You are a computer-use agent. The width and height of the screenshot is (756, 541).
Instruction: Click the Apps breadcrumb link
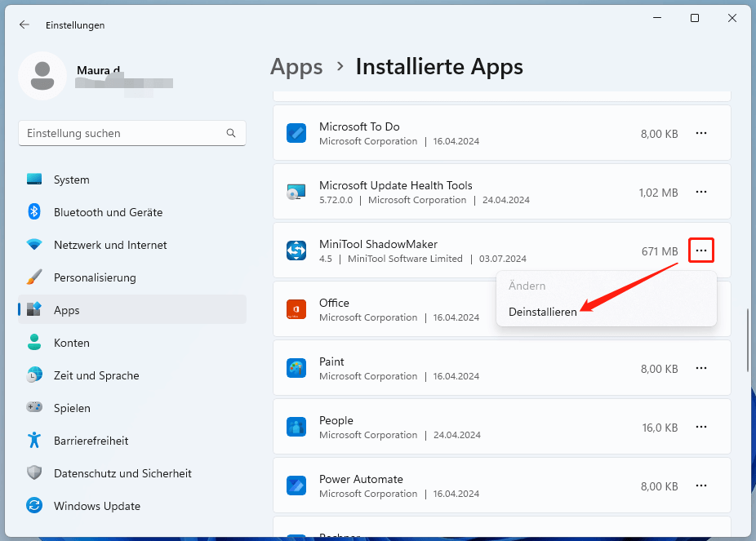[x=296, y=67]
